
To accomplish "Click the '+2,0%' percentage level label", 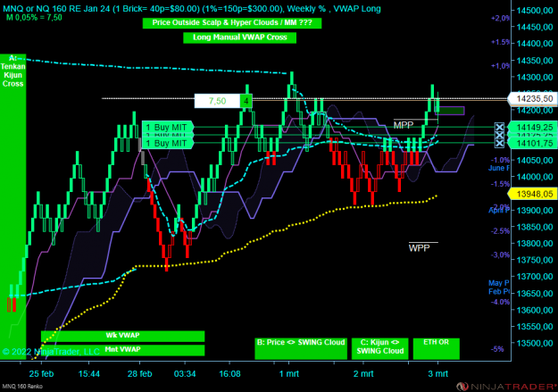I will (x=501, y=18).
